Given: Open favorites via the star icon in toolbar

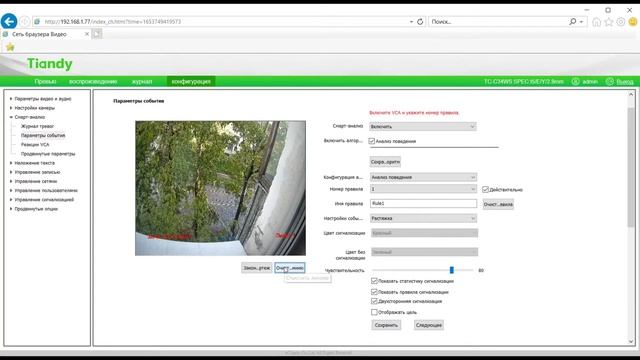Looking at the screenshot, I should point(609,22).
